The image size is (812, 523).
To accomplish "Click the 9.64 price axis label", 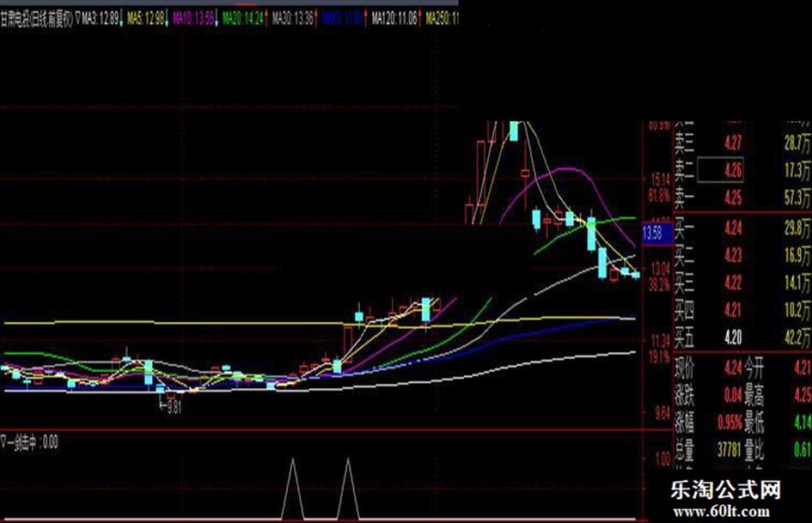I will 662,413.
